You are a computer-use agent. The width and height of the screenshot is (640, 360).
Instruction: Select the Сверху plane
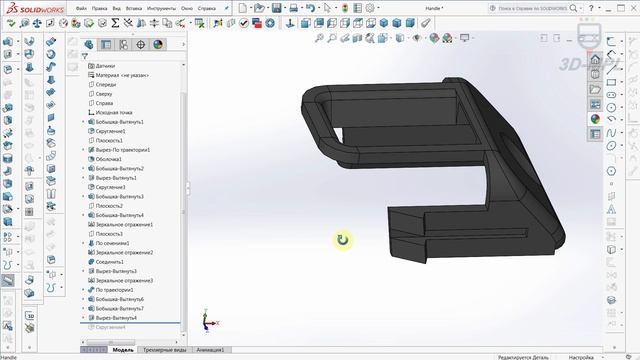[x=104, y=94]
